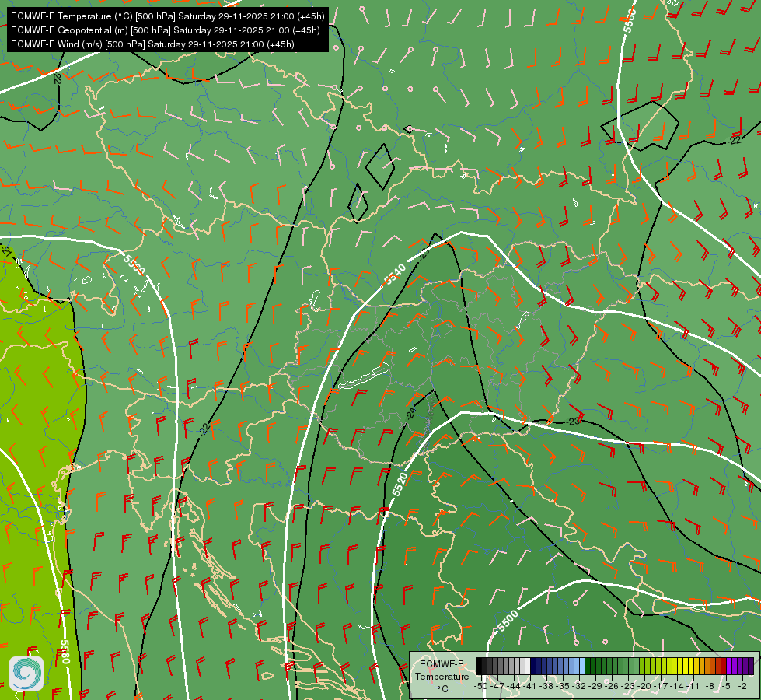The width and height of the screenshot is (761, 700).
Task: Click the dark purple swatch at the legend's right end
Action: [x=752, y=666]
